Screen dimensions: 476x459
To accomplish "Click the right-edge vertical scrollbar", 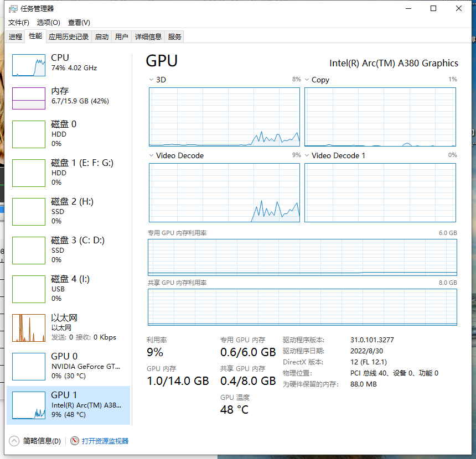I will (472, 133).
